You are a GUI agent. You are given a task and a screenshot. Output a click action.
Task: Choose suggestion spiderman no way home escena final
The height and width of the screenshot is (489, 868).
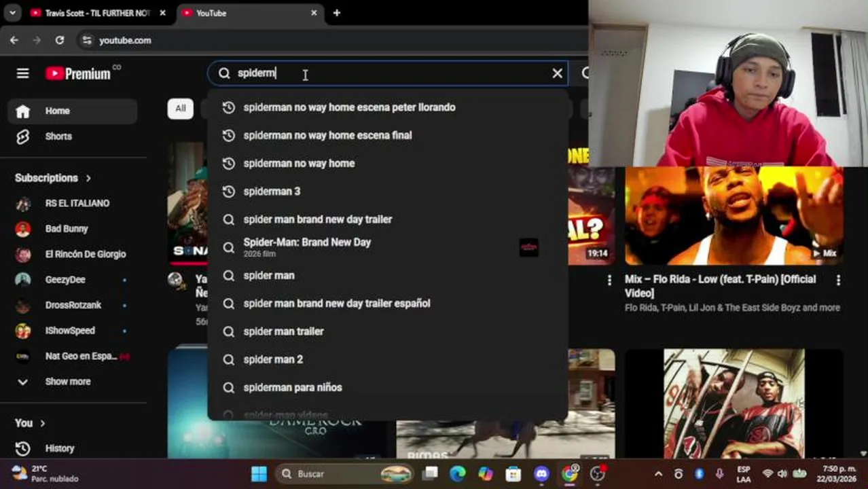coord(387,135)
